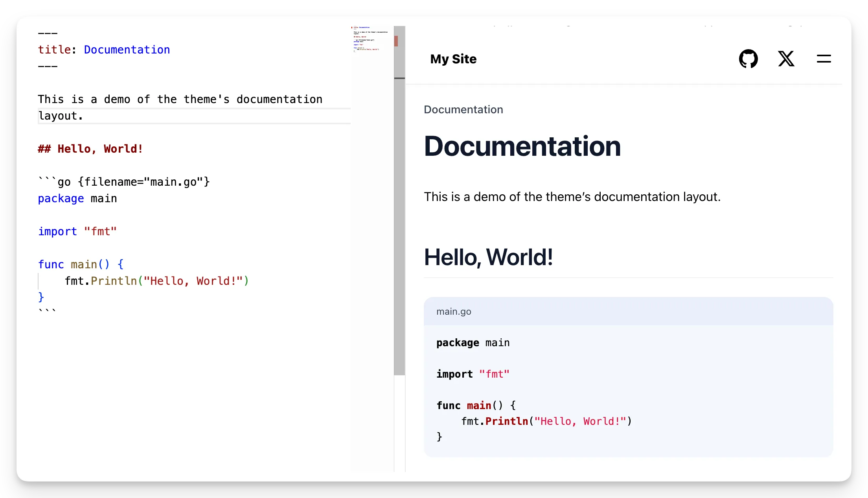Click the main.go filename label in code block
This screenshot has height=498, width=868.
[454, 311]
